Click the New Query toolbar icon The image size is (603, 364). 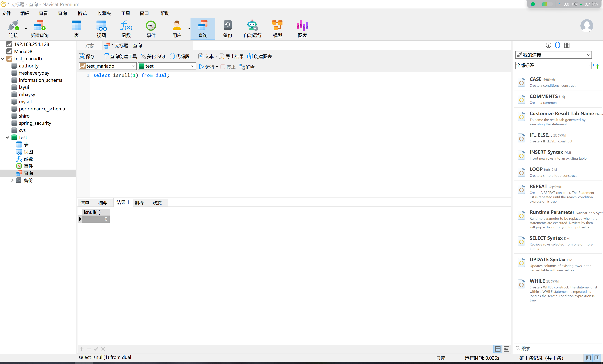[39, 29]
